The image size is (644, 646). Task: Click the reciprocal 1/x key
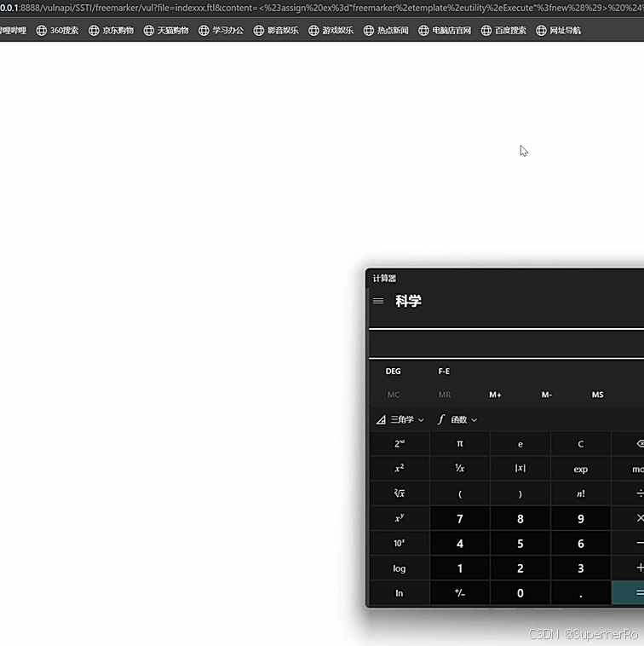click(460, 469)
